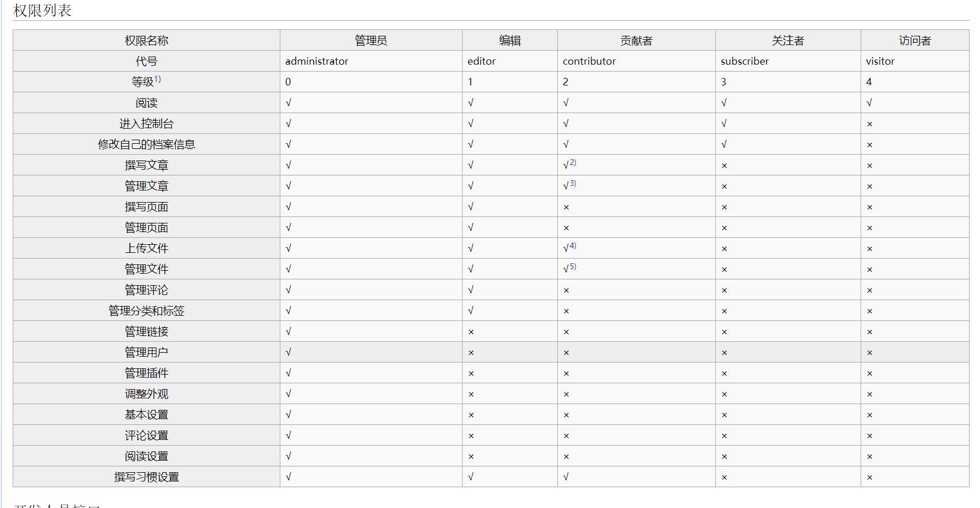Click the administrator code cell
980x508 pixels.
[x=371, y=61]
